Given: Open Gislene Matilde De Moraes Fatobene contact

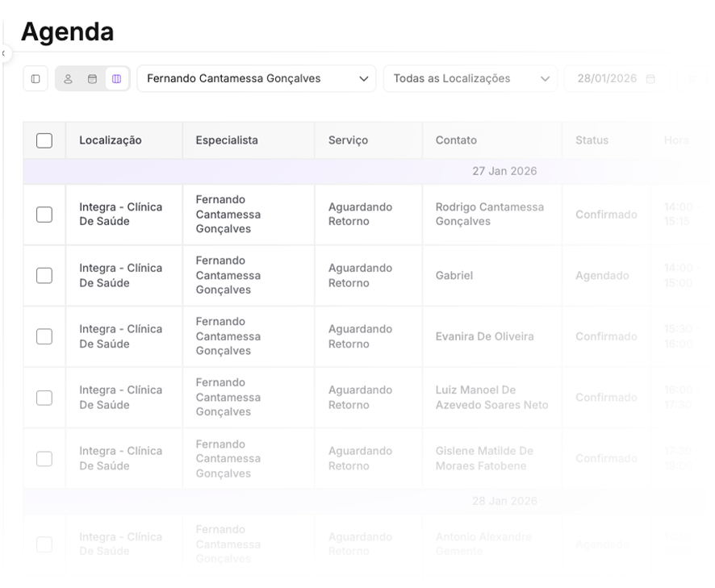Looking at the screenshot, I should 484,458.
